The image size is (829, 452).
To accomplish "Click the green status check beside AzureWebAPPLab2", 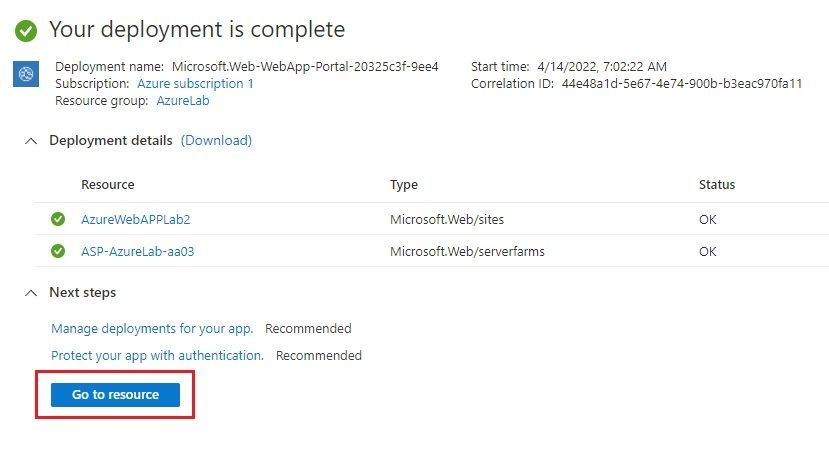I will coord(58,219).
